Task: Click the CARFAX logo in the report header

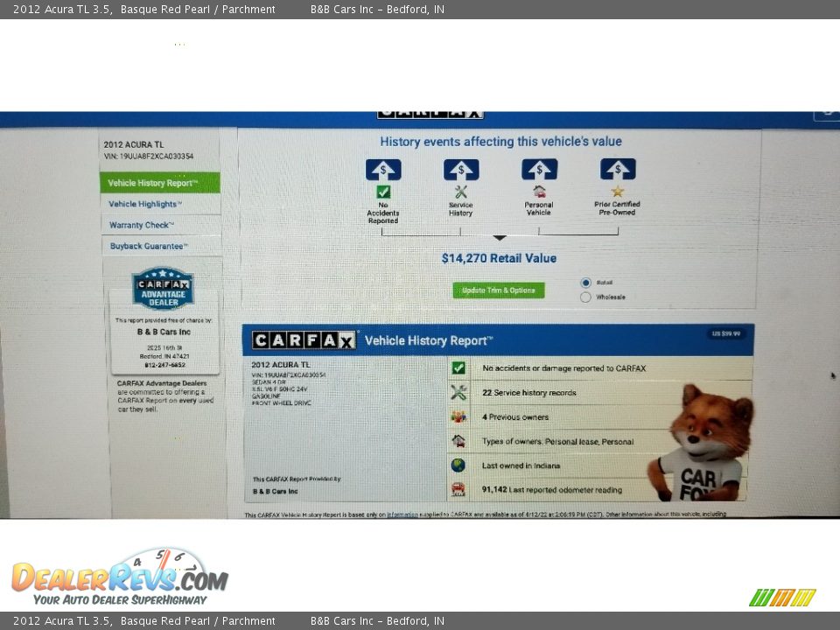Action: pos(304,340)
